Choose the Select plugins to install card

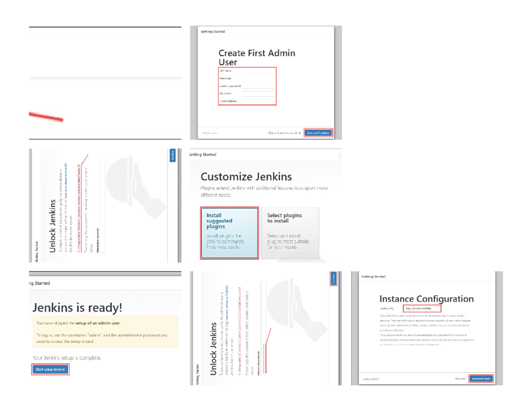[290, 233]
